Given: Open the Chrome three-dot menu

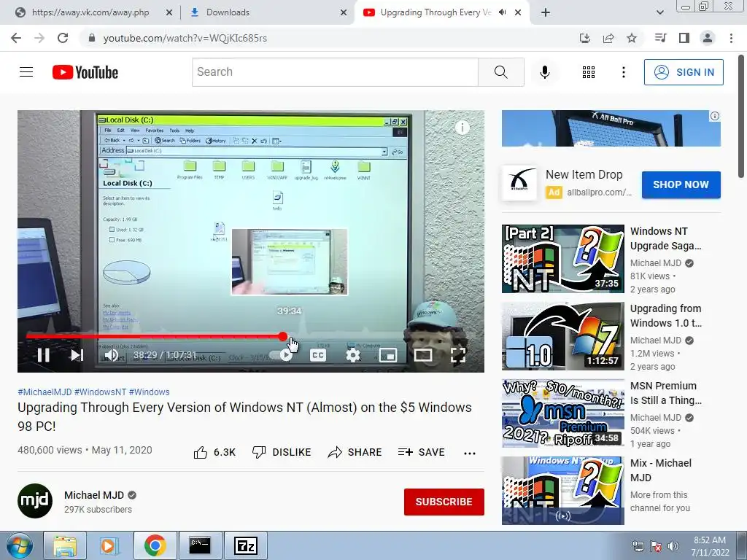Looking at the screenshot, I should [731, 38].
